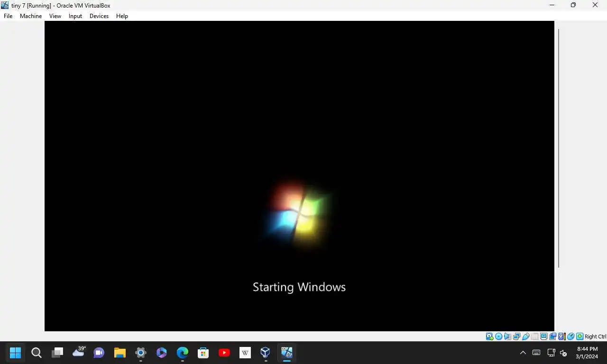Restore down the VirtualBox window
Image resolution: width=607 pixels, height=364 pixels.
click(573, 5)
